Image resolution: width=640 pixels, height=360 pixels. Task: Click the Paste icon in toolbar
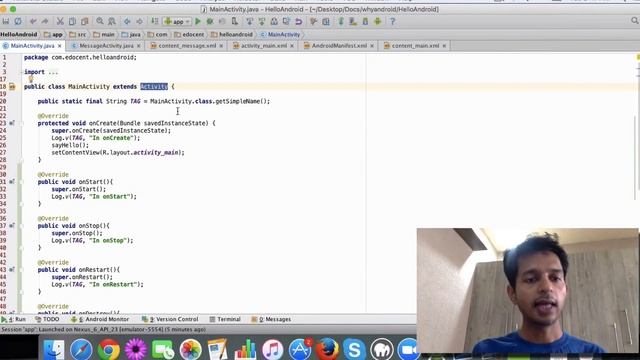coord(84,21)
